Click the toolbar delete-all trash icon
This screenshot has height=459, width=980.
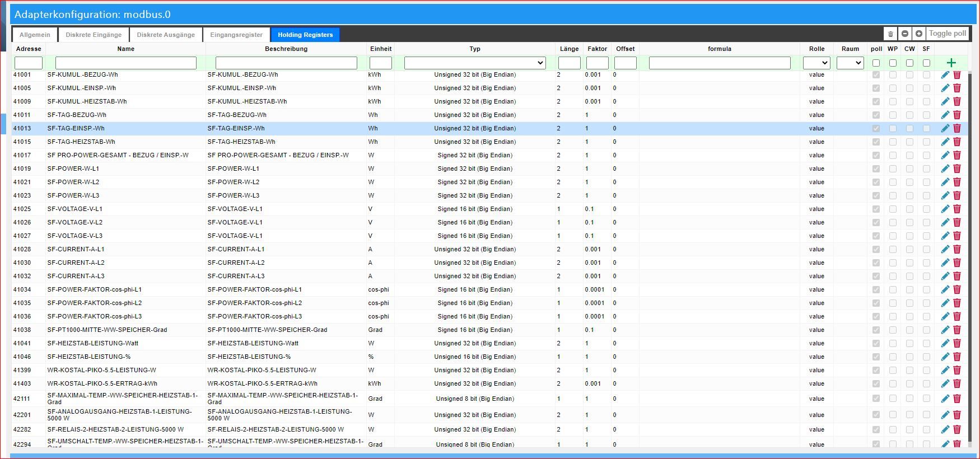[x=890, y=34]
